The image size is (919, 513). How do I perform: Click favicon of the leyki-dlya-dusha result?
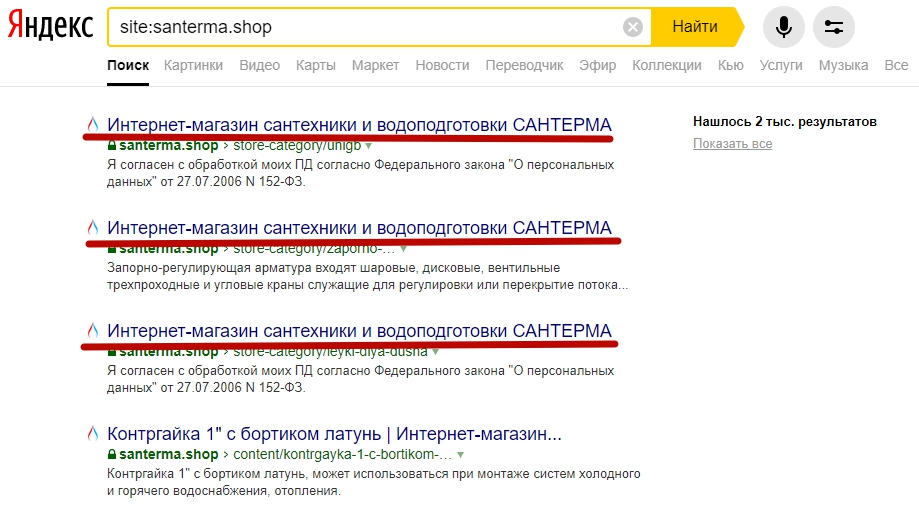pos(93,331)
